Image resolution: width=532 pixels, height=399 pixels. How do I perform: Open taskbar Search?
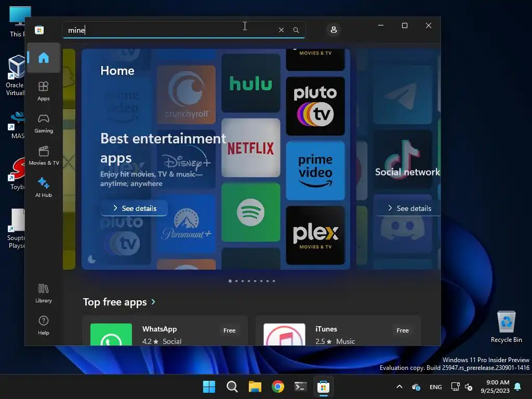click(232, 387)
